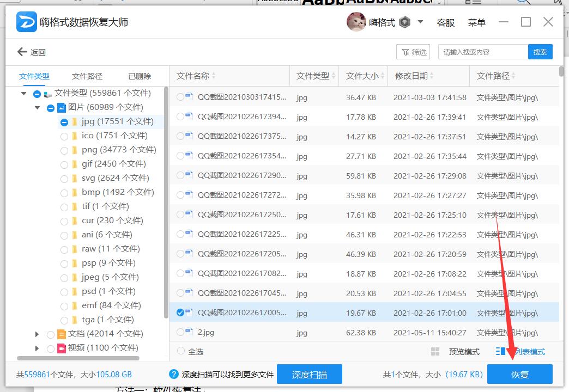
Task: Click the svg folder icon
Action: pos(74,178)
